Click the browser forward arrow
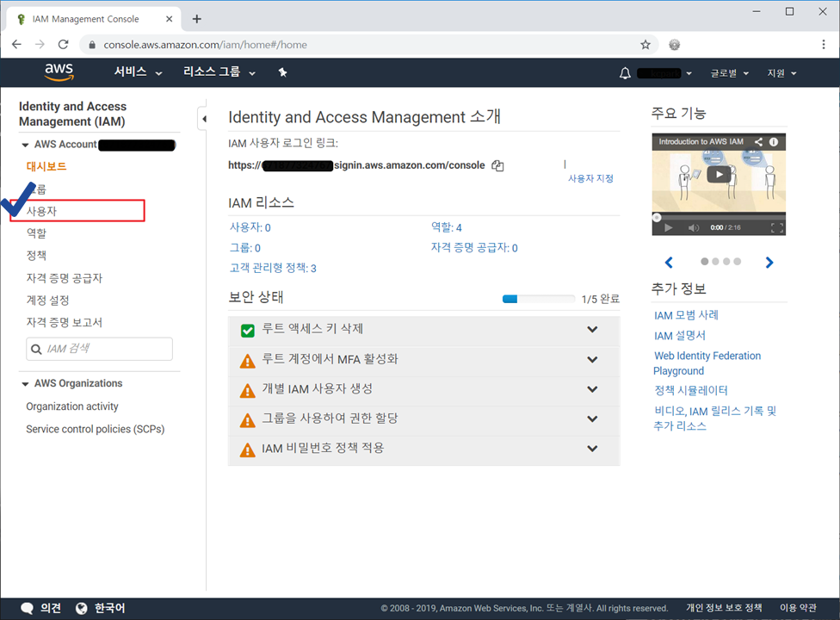 point(40,45)
